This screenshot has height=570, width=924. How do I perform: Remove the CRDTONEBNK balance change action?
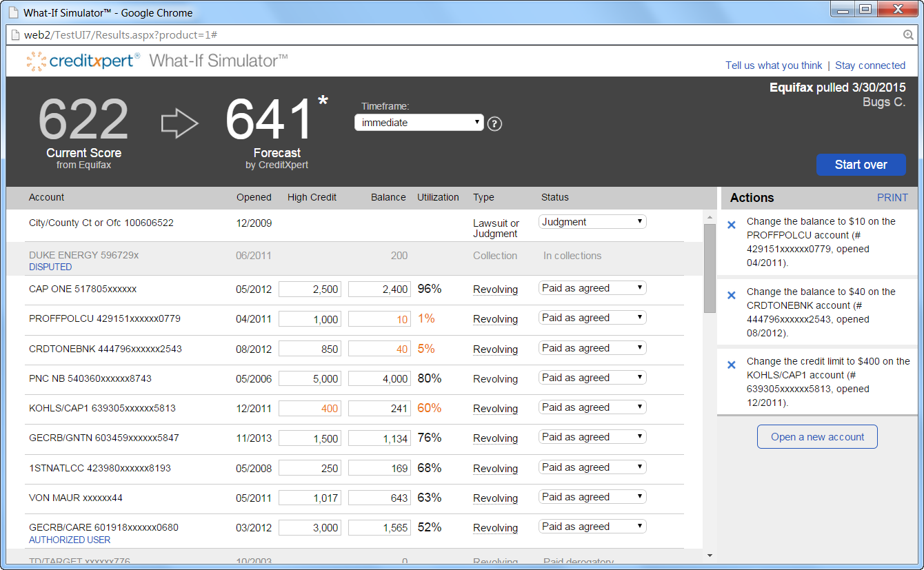click(x=732, y=295)
